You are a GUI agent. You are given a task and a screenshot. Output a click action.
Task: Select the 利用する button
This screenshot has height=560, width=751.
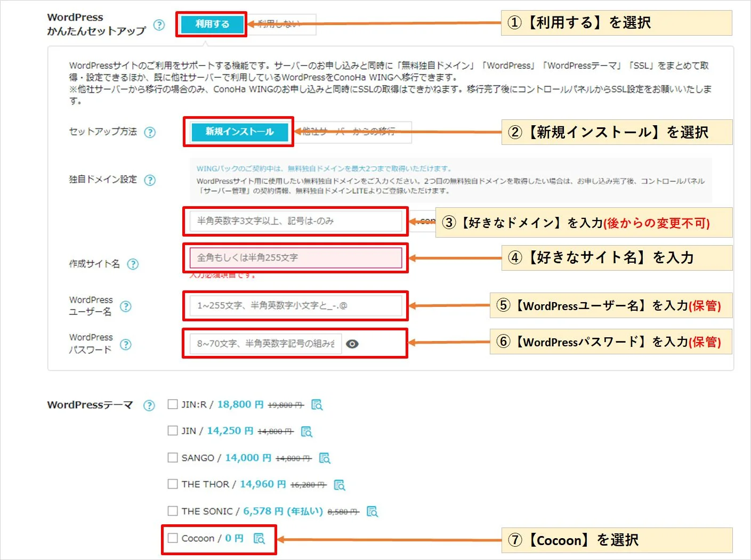coord(212,24)
